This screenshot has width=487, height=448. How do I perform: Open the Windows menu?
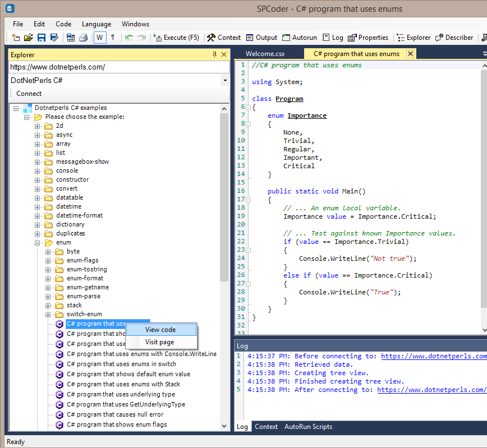click(135, 24)
